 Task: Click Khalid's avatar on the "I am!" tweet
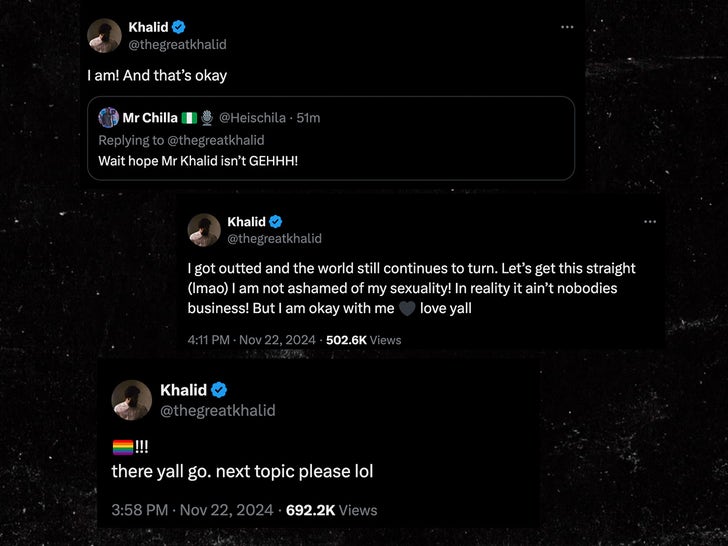pyautogui.click(x=105, y=36)
